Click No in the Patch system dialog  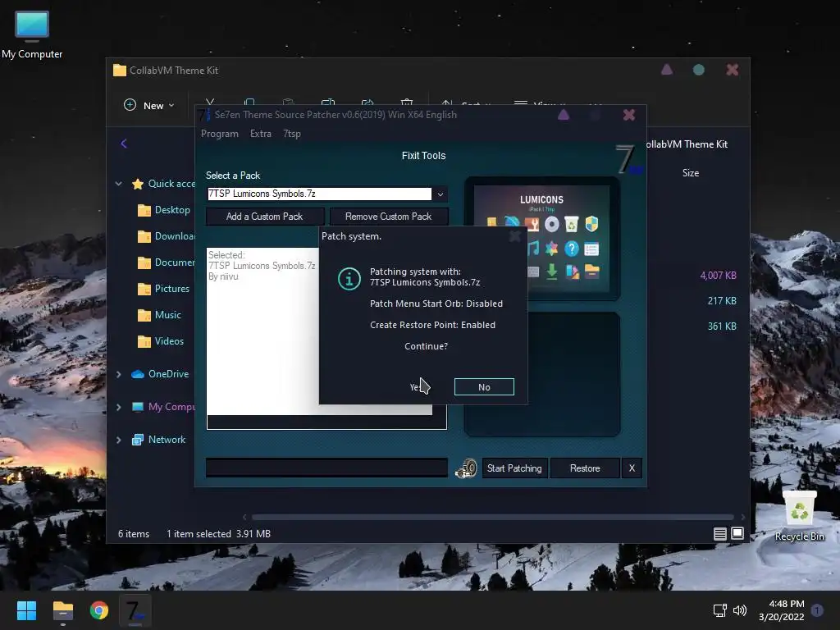point(484,387)
